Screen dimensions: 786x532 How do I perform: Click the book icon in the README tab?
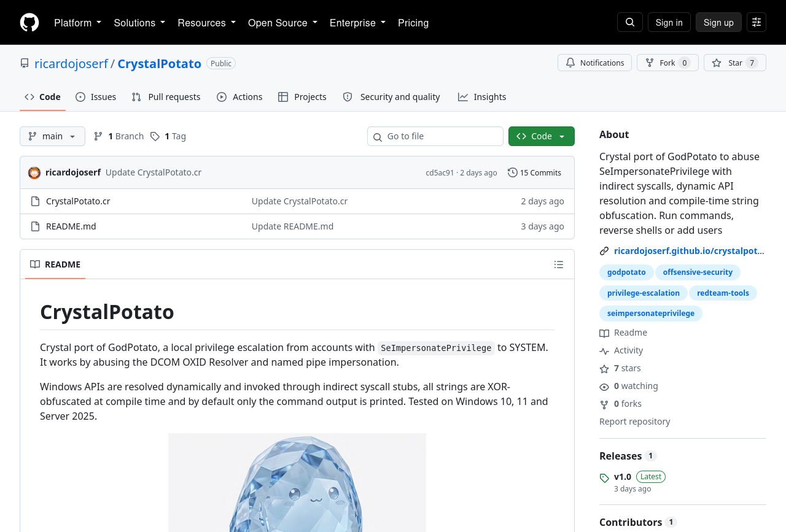pos(35,264)
